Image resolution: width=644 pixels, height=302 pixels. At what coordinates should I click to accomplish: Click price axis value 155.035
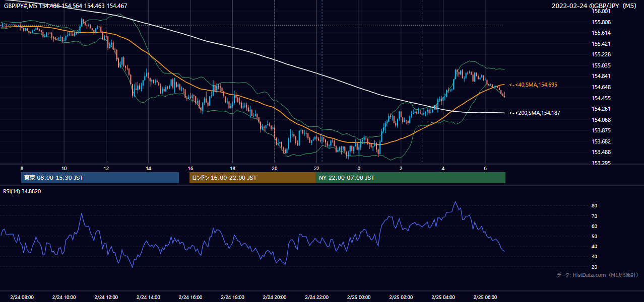click(601, 65)
